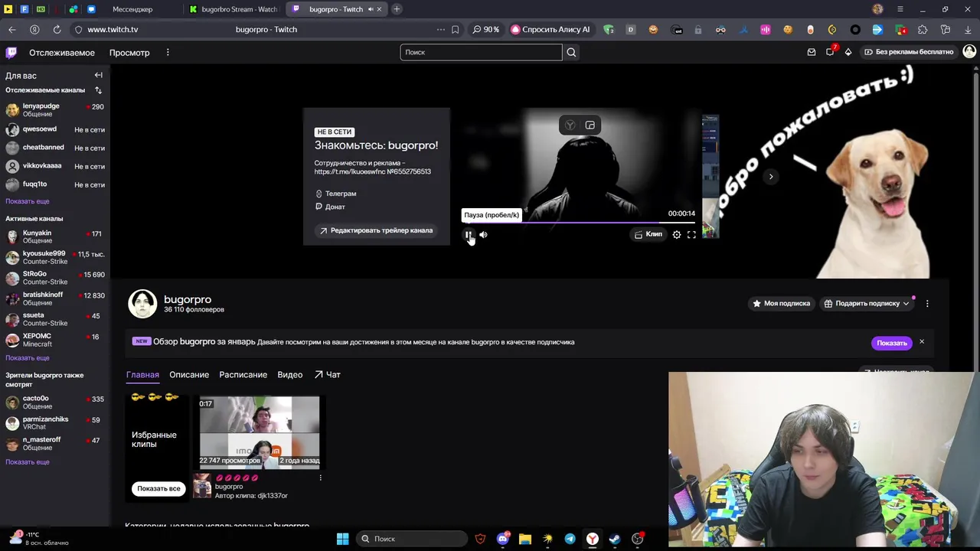Screen dimensions: 980x551
Task: Open channel three-dot options menu
Action: click(x=927, y=304)
